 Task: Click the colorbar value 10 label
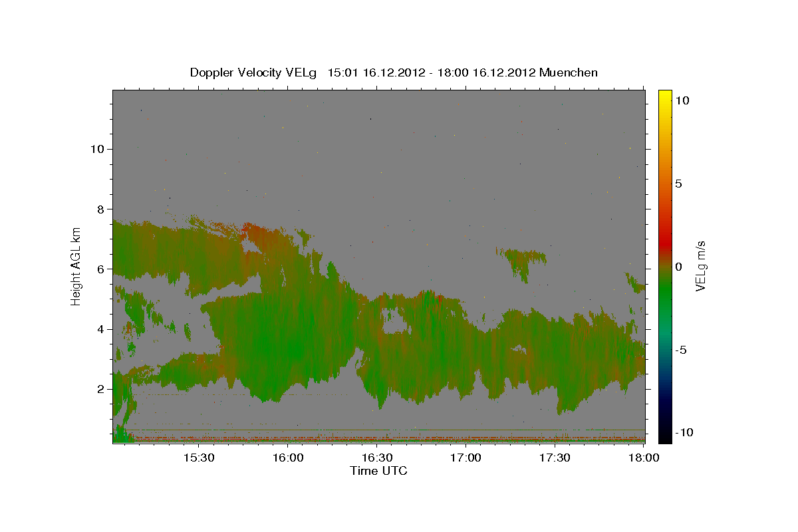682,100
